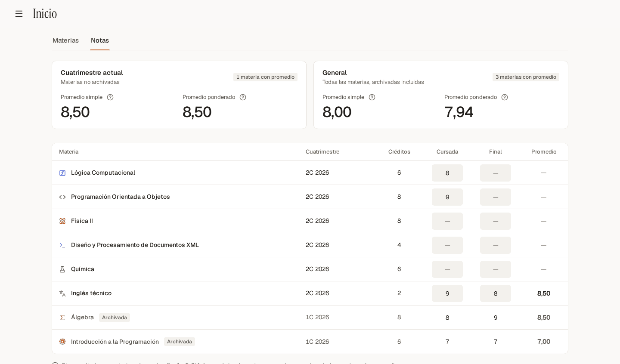Show help for Cuatrimestre actual Promedio simple

[110, 97]
